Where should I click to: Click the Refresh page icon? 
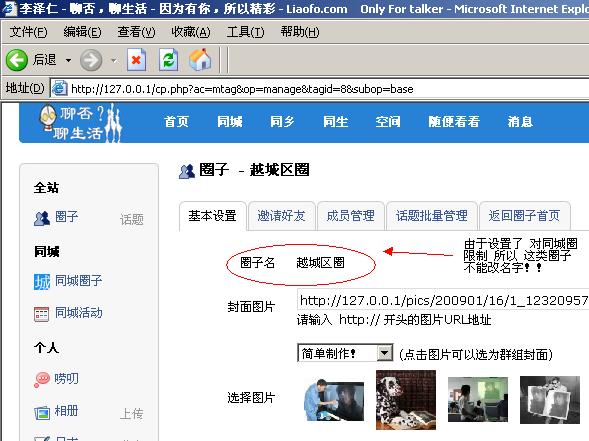point(168,60)
